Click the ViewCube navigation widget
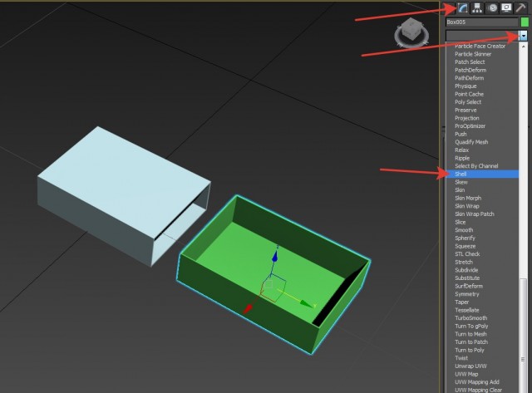Viewport: 532px width, 393px height. click(x=411, y=32)
